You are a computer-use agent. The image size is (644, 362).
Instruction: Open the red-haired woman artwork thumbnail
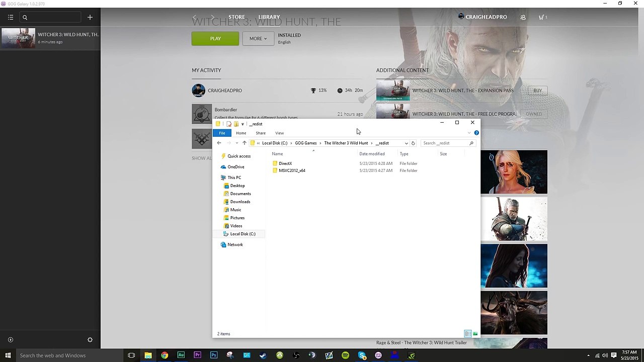[514, 265]
